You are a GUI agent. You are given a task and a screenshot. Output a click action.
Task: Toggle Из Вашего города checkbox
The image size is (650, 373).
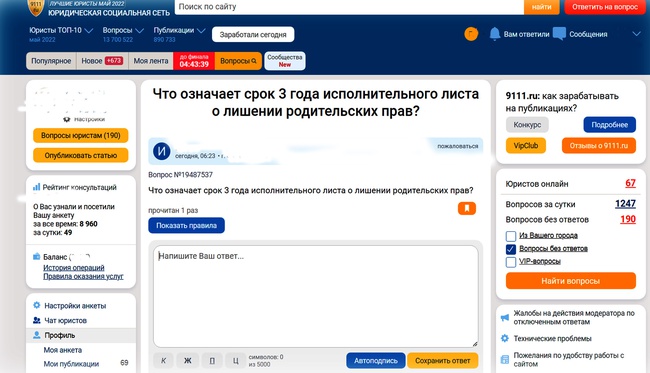pos(511,236)
